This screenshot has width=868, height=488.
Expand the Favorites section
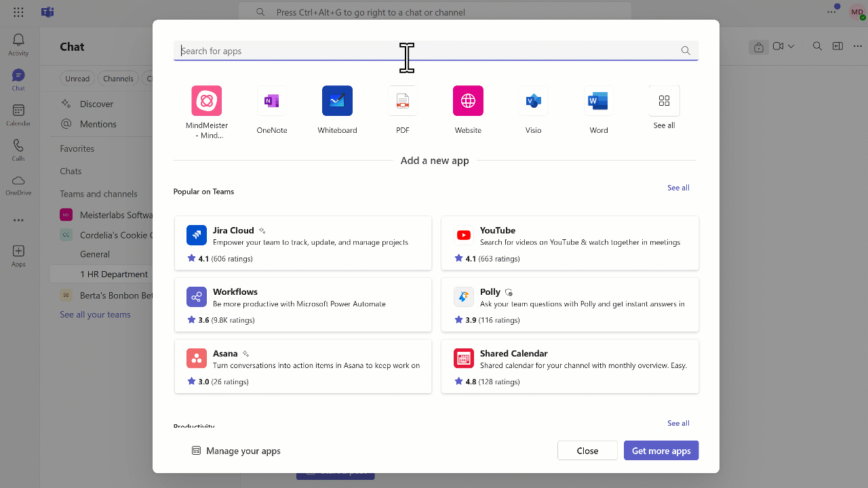(x=77, y=148)
